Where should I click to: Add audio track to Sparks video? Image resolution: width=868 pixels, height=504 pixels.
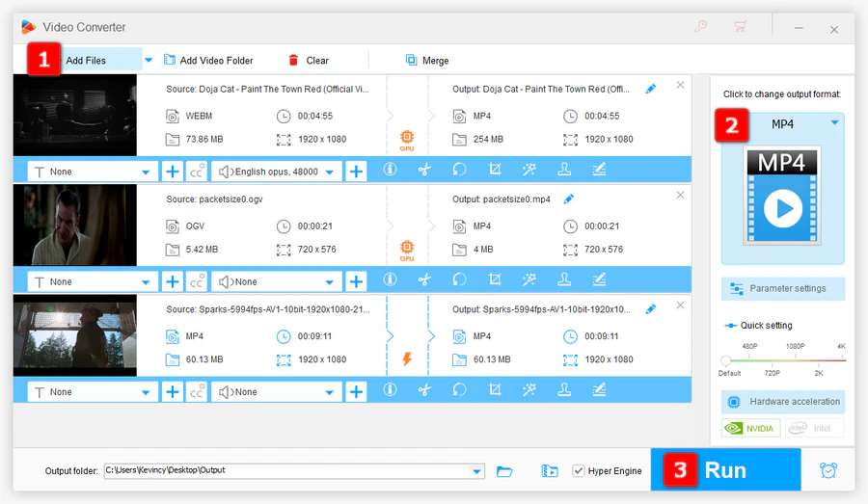point(356,391)
